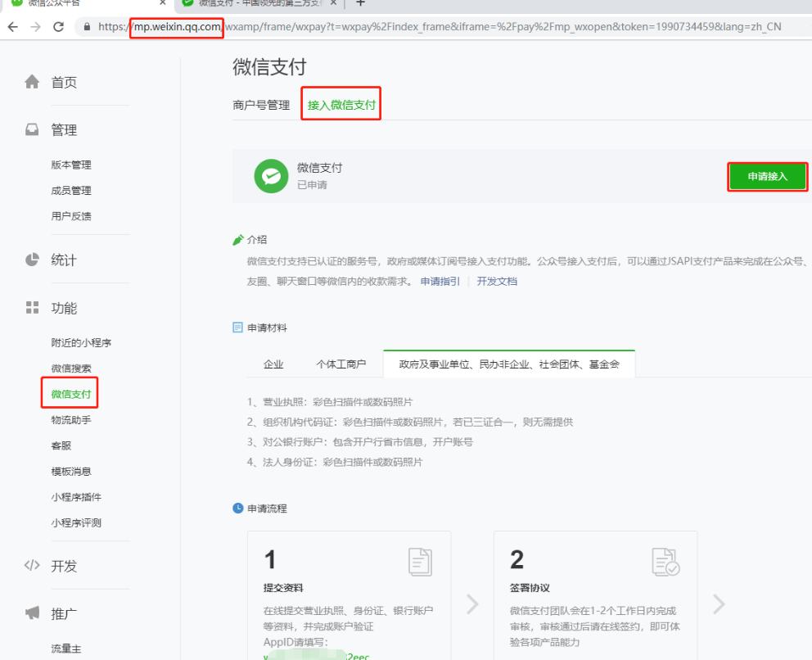Open the 开发文档 link
Viewport: 812px width, 660px height.
click(x=497, y=282)
